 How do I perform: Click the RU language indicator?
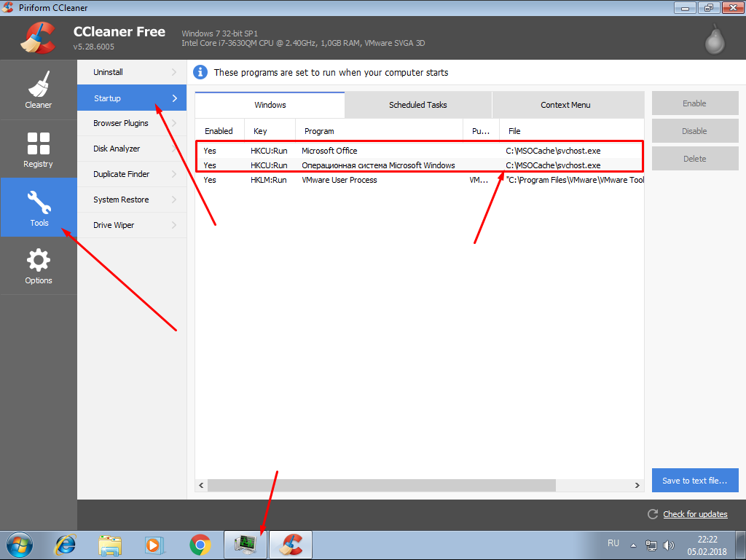(613, 543)
